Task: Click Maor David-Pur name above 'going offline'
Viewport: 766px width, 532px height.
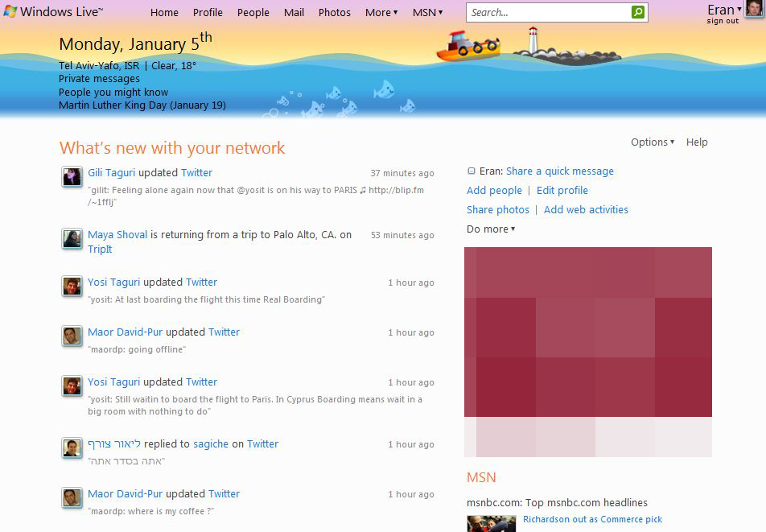Action: (125, 332)
